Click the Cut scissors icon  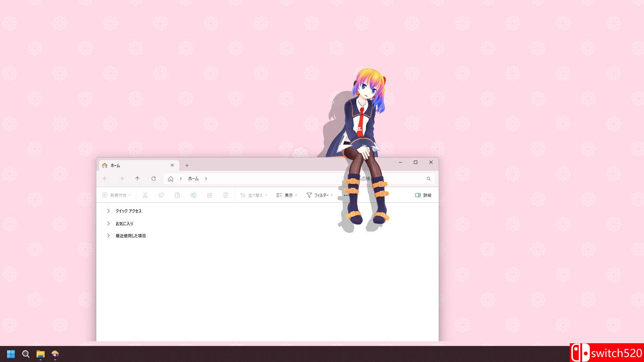pyautogui.click(x=145, y=195)
